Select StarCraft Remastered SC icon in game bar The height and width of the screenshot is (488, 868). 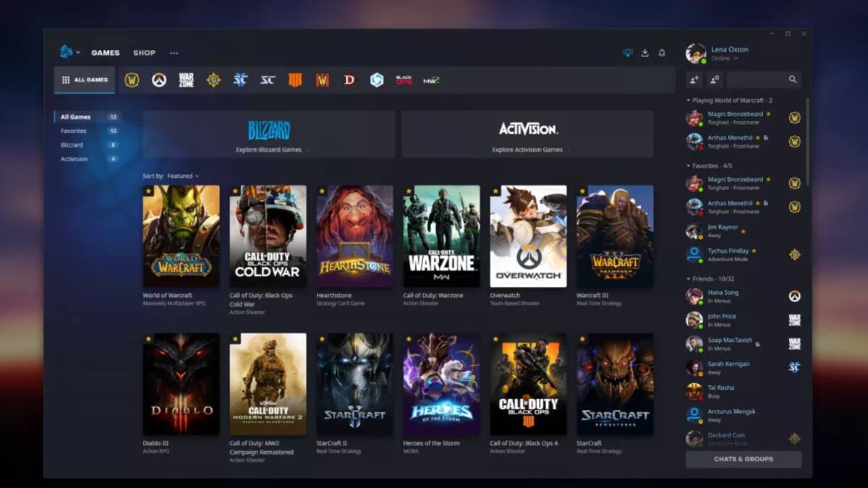click(x=268, y=80)
